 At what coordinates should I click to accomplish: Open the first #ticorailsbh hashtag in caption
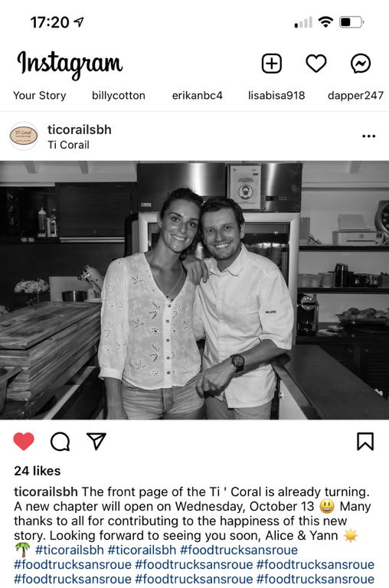point(70,550)
